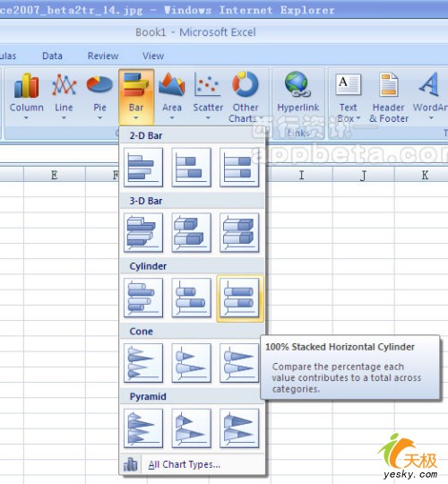
Task: Open the Other Charts dropdown
Action: (x=246, y=96)
